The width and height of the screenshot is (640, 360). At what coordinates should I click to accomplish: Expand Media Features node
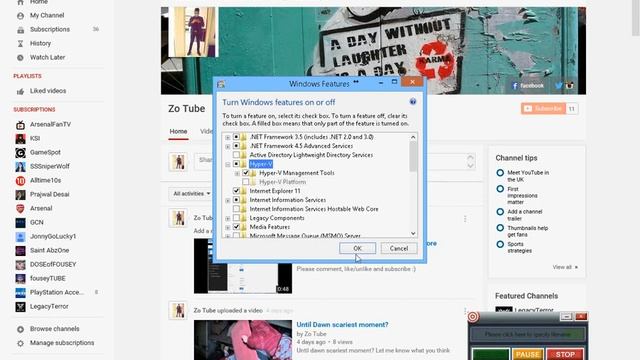(227, 227)
